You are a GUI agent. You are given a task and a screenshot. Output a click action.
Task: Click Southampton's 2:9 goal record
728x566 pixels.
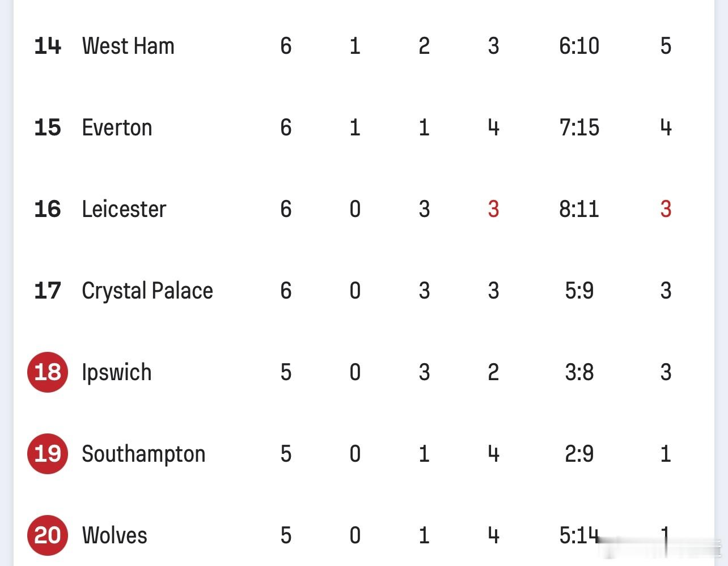(x=579, y=454)
